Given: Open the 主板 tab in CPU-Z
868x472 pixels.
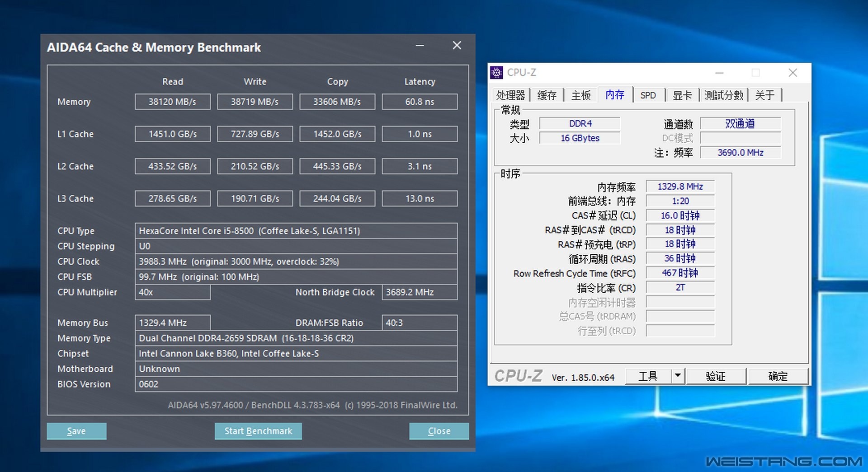Looking at the screenshot, I should [x=581, y=95].
